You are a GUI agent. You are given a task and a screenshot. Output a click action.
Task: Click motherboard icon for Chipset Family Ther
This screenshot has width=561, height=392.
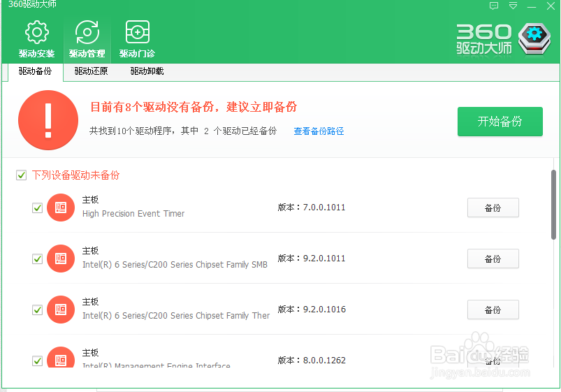(61, 310)
